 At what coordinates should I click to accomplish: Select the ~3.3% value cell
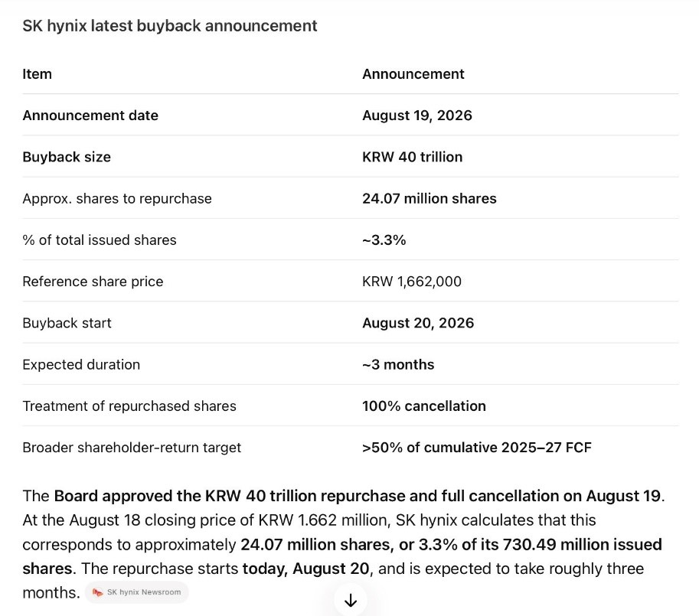pyautogui.click(x=384, y=240)
